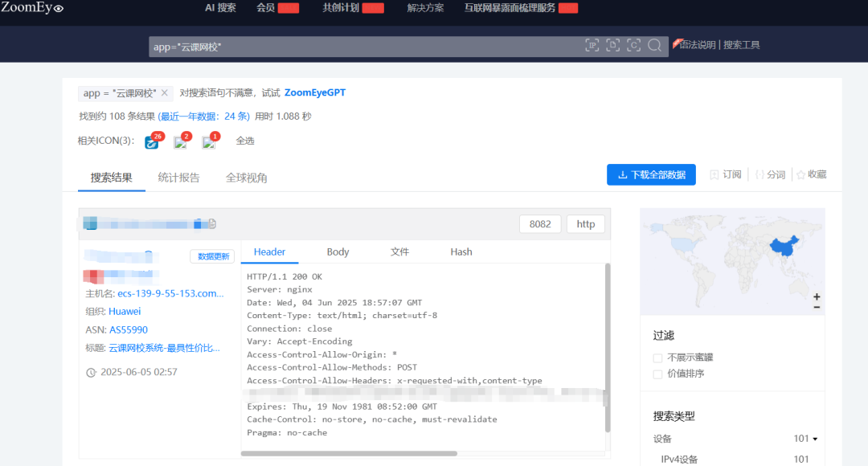This screenshot has width=868, height=466.
Task: Click the 8082 port button
Action: click(540, 224)
